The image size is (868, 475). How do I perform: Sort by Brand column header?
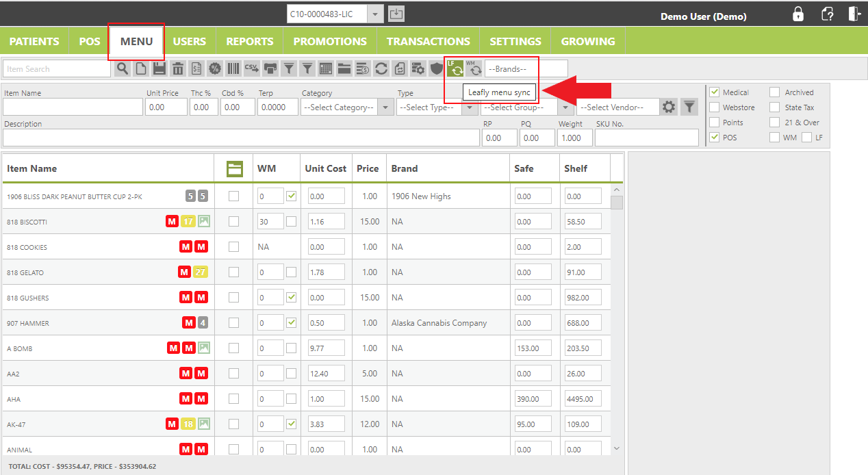point(405,168)
